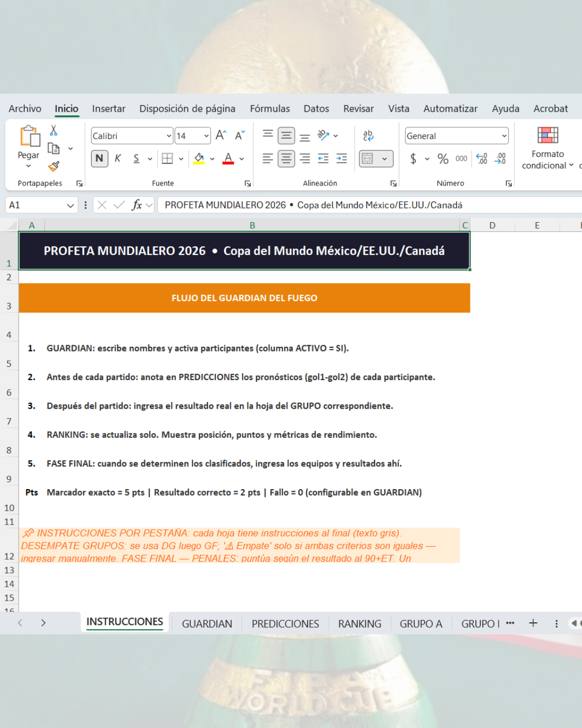The image size is (582, 728).
Task: Apply percent style format
Action: pos(443,159)
